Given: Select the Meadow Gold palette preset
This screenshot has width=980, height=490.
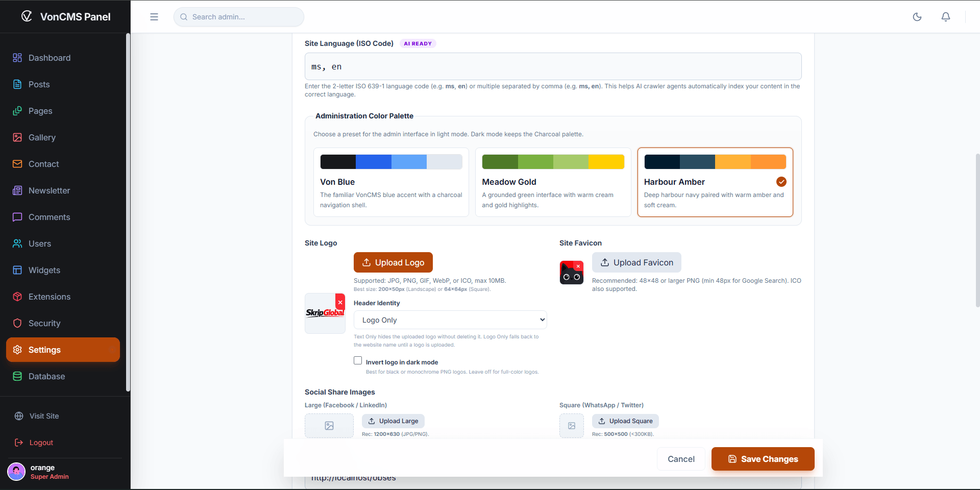Looking at the screenshot, I should pyautogui.click(x=553, y=182).
